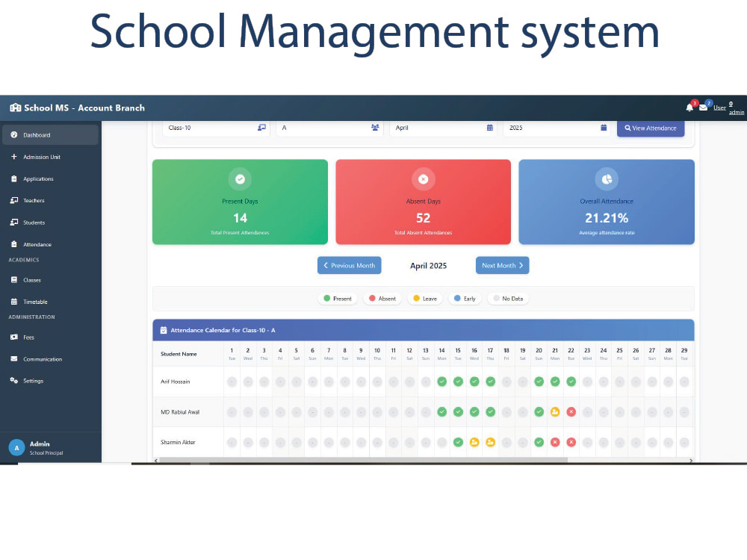
Task: Click the plus icon beside Admission Unit
Action: point(13,157)
